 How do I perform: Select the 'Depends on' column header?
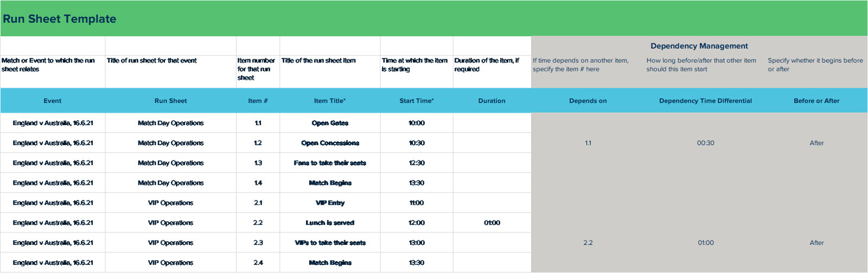588,101
